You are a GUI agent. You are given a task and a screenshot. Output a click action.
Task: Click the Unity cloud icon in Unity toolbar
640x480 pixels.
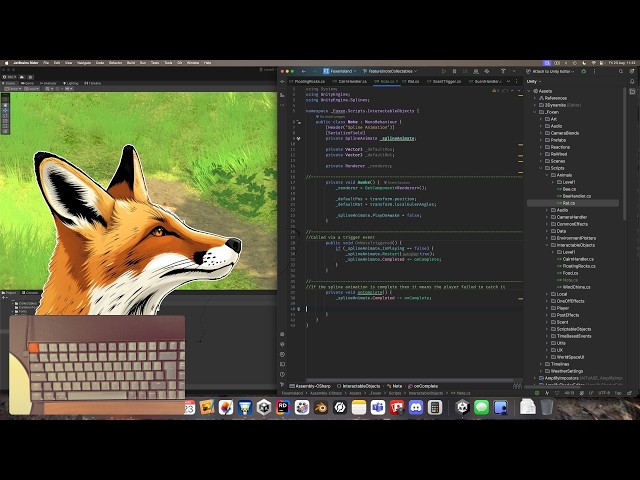tap(22, 77)
